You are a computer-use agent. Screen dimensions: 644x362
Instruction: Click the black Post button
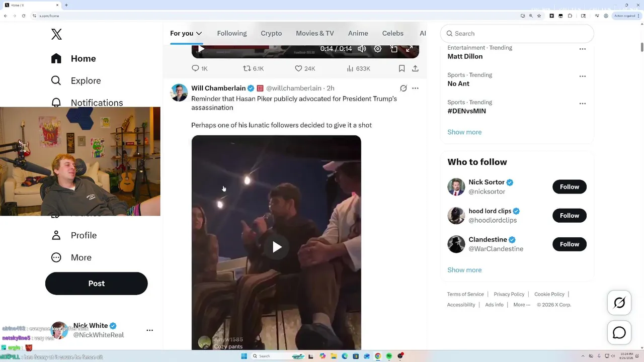(96, 284)
